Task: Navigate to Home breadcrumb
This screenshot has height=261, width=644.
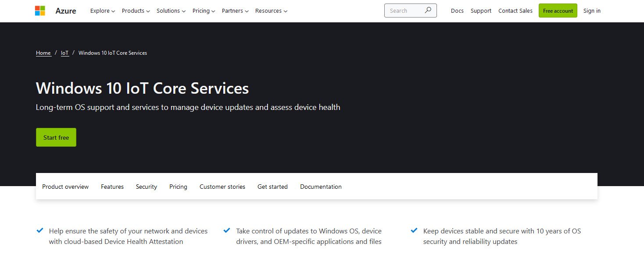Action: pyautogui.click(x=43, y=53)
